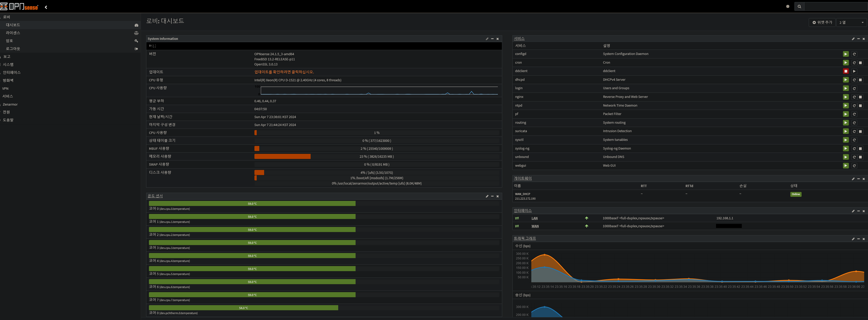Focus the top search input field
Viewport: 868px width, 320px height.
click(836, 6)
